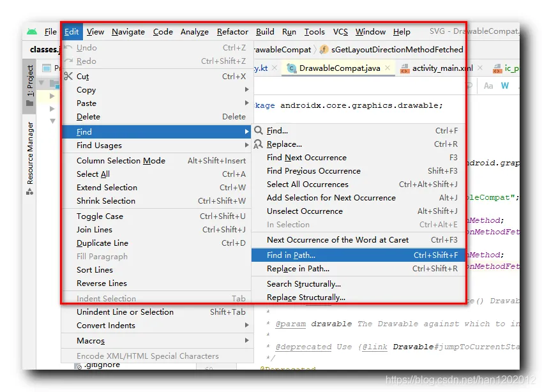This screenshot has height=392, width=542.
Task: Open the File menu
Action: [50, 32]
